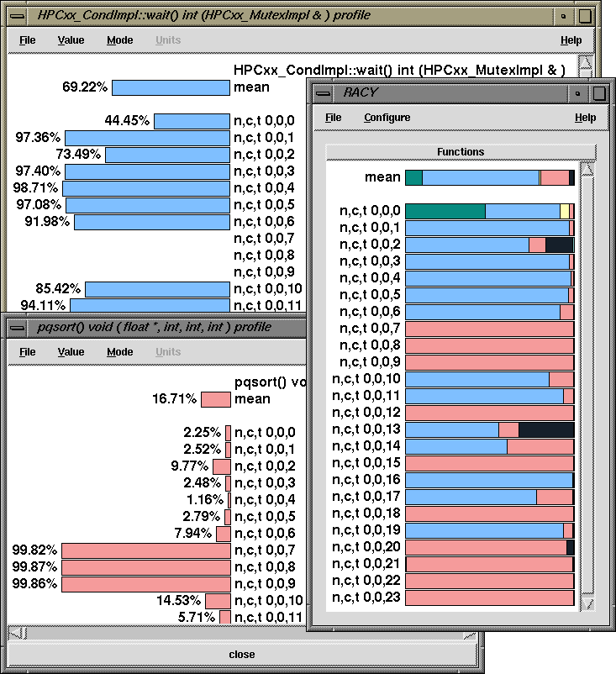Click the Functions header button in RACY

click(x=460, y=152)
